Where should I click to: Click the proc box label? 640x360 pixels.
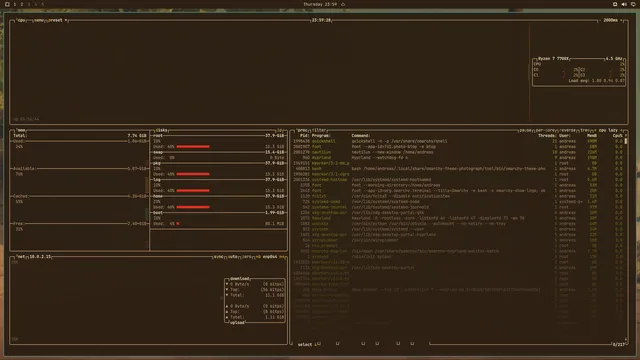tap(302, 130)
